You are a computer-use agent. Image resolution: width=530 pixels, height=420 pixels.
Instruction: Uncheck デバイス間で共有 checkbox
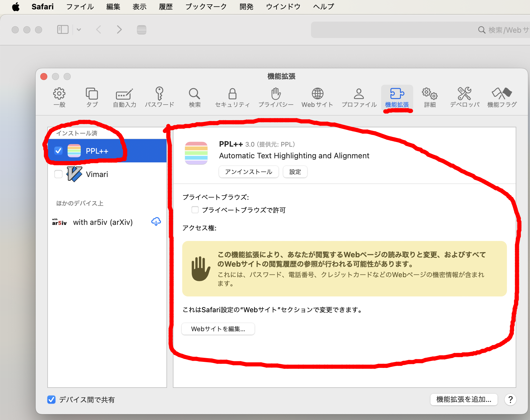[51, 400]
